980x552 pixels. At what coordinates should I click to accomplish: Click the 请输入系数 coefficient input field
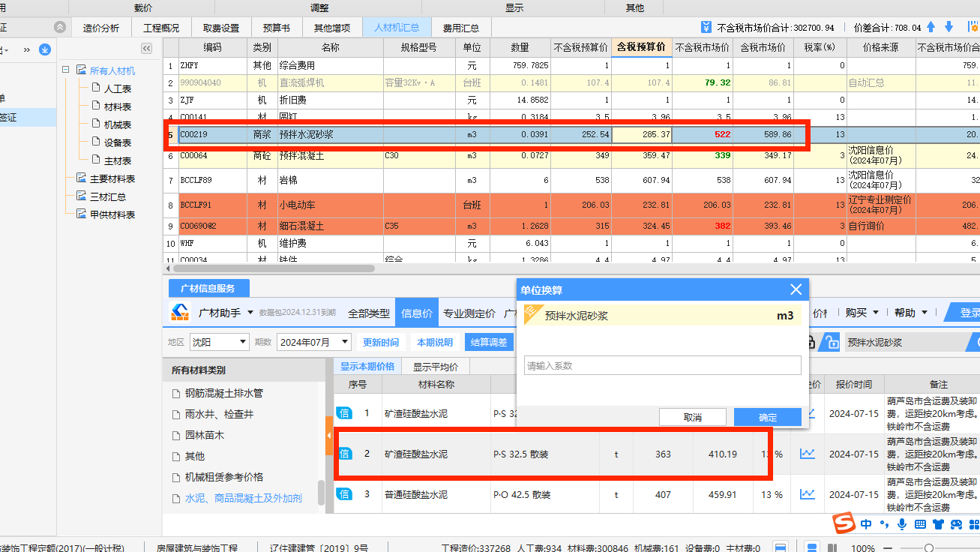pos(662,365)
